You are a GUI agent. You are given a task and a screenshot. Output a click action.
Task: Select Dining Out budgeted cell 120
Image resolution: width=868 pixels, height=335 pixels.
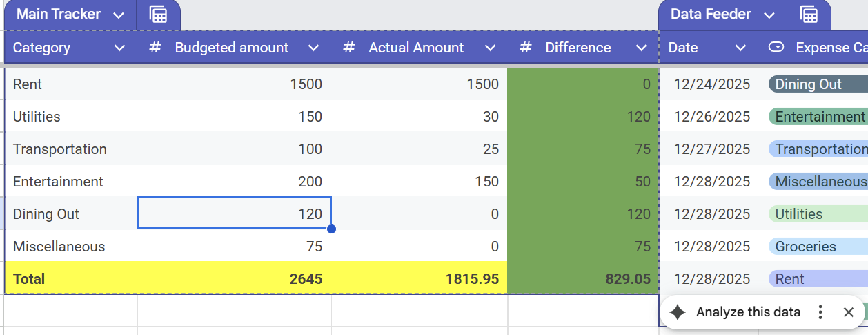pyautogui.click(x=235, y=213)
